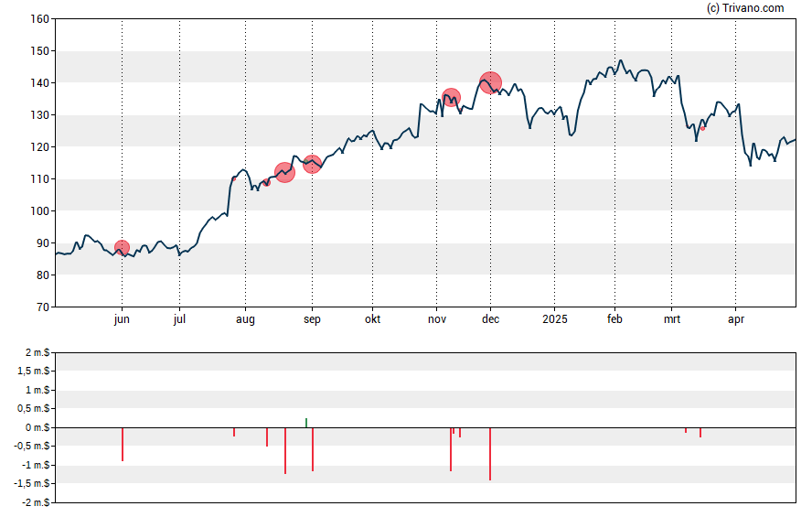The image size is (812, 517).
Task: Click the 'mrt' x-axis label
Action: coord(672,319)
